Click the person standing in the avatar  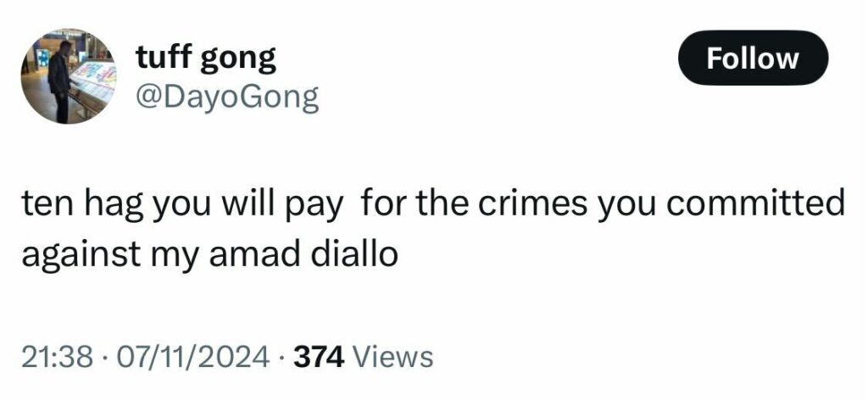[x=59, y=81]
